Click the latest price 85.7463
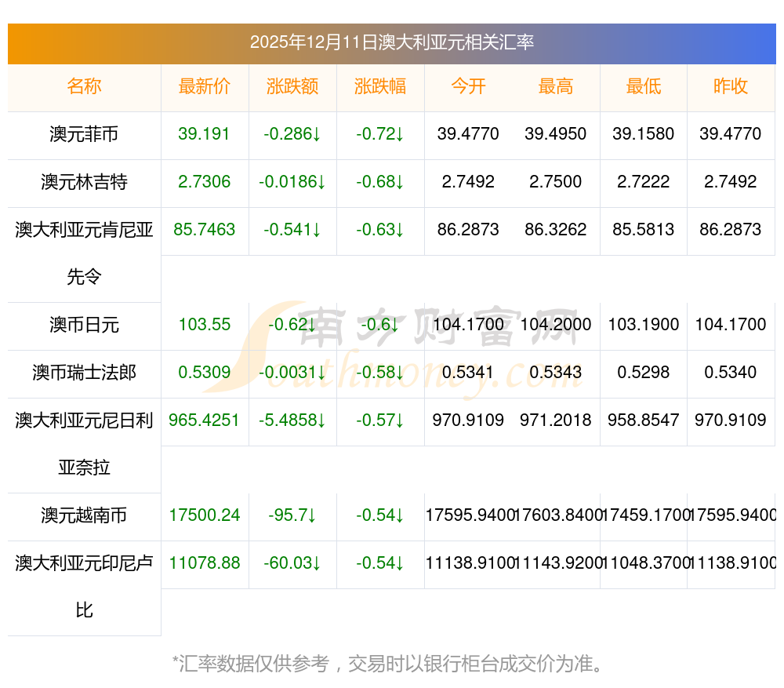The image size is (784, 688). click(x=205, y=229)
